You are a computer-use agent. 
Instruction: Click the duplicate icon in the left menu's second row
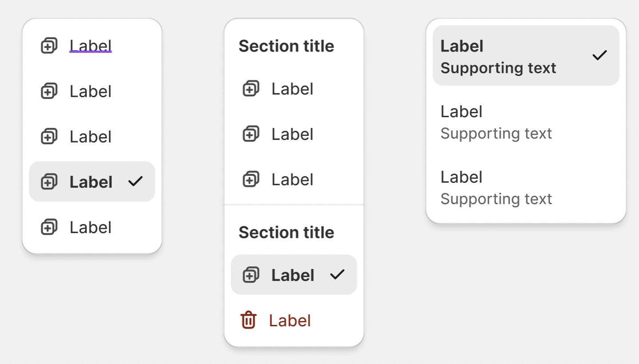click(49, 91)
